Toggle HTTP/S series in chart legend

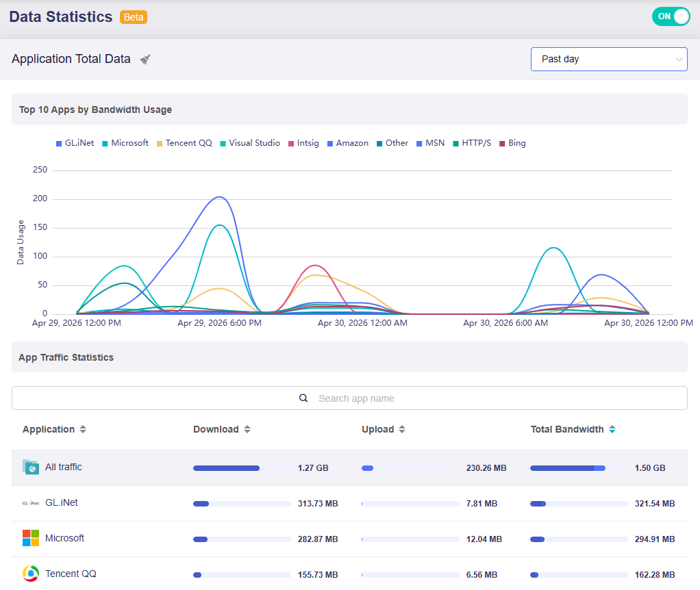point(472,143)
